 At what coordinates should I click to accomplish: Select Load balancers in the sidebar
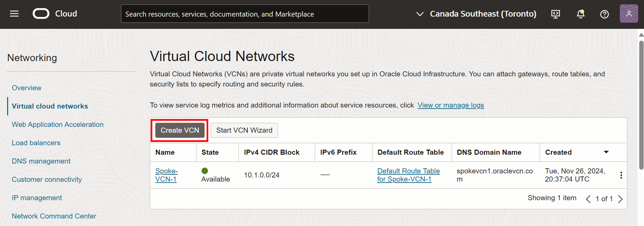pos(36,143)
